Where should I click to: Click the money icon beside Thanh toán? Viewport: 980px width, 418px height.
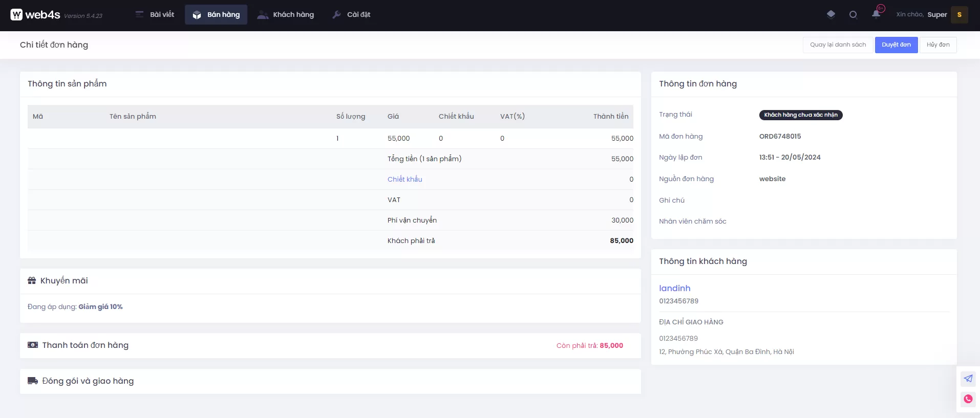click(33, 345)
